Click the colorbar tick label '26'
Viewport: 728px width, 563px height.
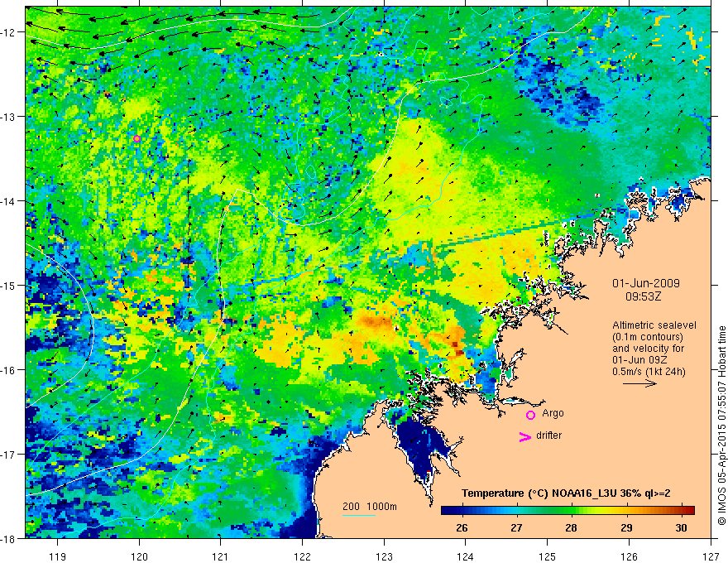pyautogui.click(x=462, y=527)
